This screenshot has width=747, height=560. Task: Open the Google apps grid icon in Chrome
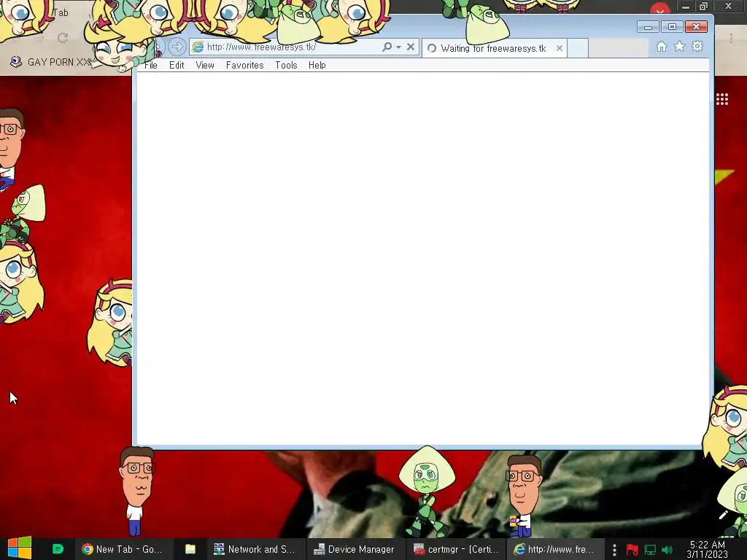[x=721, y=99]
